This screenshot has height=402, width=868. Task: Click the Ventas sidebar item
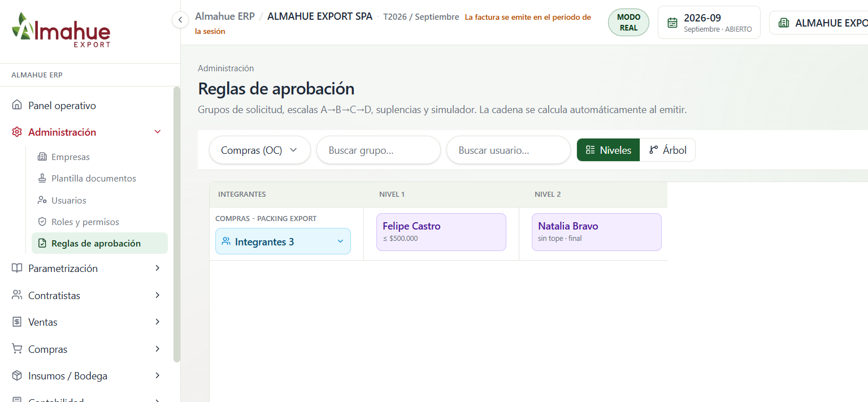86,322
